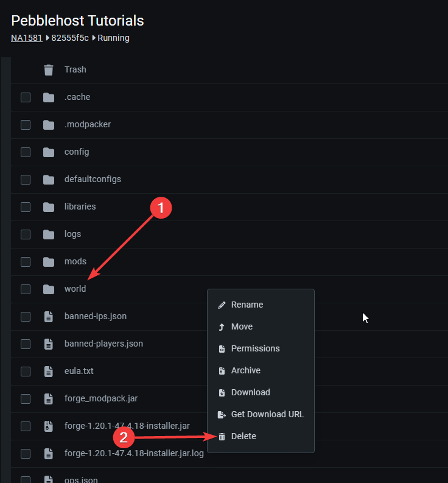Select Get Download URL option
This screenshot has width=448, height=483.
[x=267, y=414]
